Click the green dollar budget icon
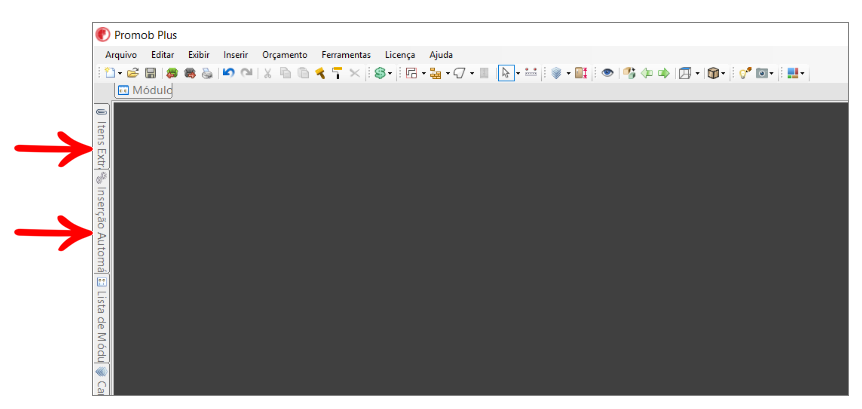This screenshot has height=409, width=862. (x=380, y=73)
